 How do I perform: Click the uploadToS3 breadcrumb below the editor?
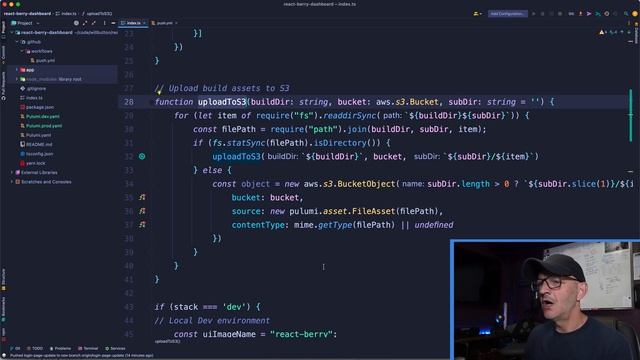tap(167, 341)
